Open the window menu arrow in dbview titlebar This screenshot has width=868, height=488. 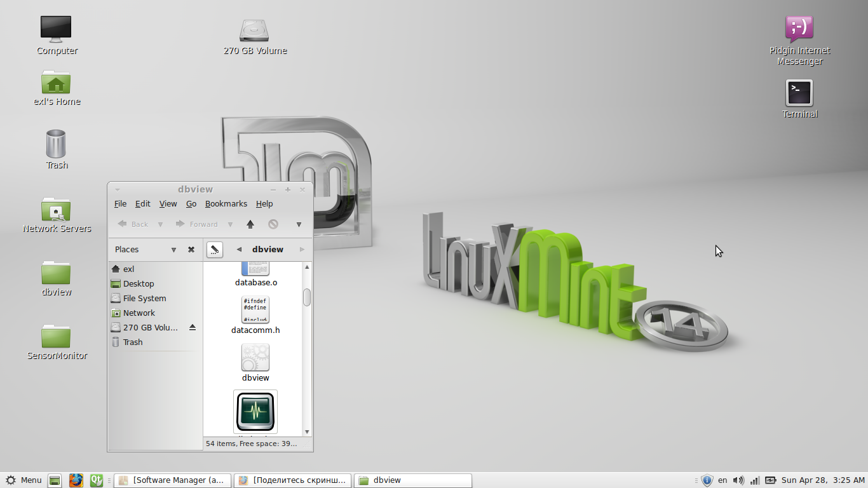[x=118, y=189]
